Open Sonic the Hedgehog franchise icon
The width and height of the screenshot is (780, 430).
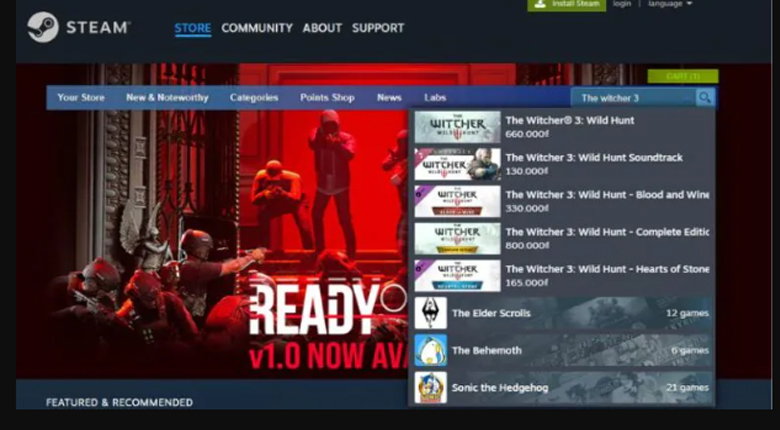(x=430, y=388)
